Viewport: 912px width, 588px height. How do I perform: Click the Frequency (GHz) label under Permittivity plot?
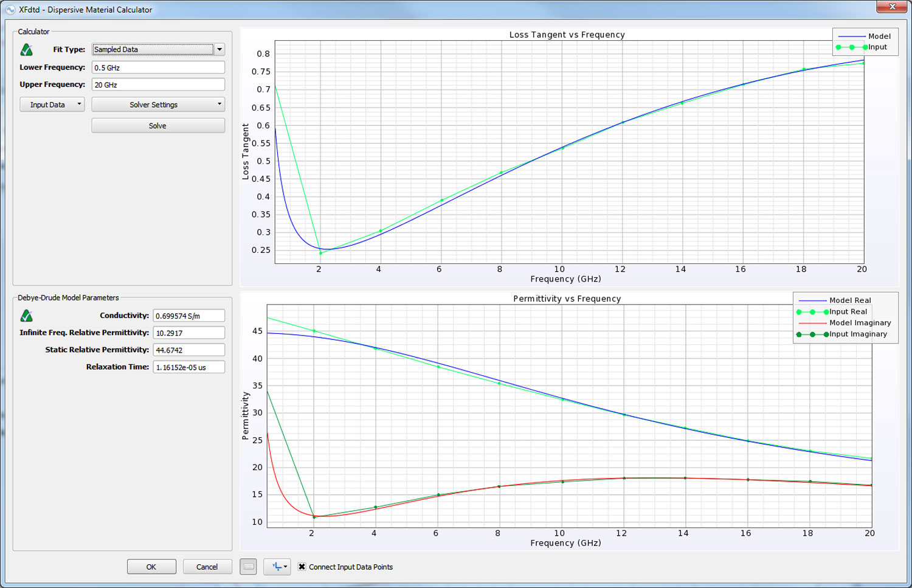(x=566, y=543)
